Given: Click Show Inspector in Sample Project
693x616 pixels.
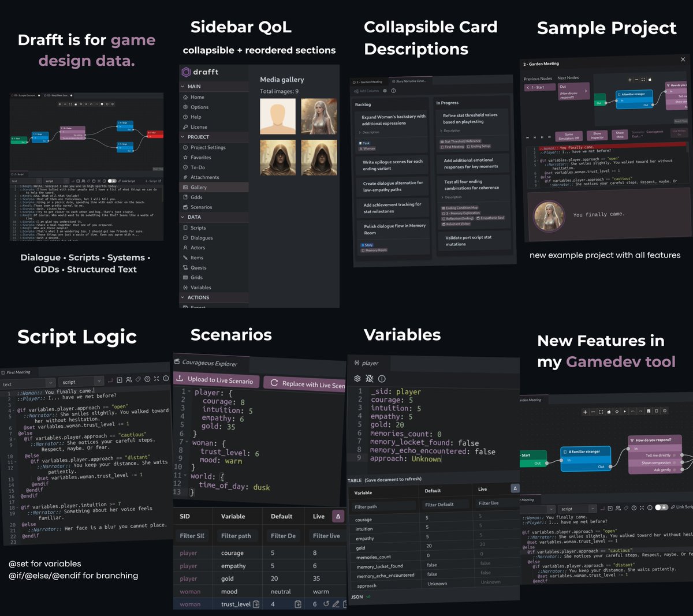Looking at the screenshot, I should 597,135.
